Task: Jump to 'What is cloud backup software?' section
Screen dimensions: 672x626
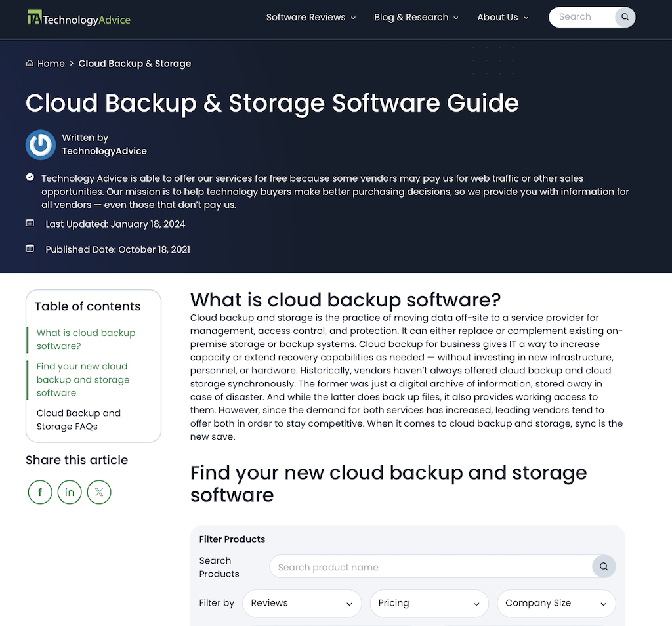Action: click(x=86, y=339)
